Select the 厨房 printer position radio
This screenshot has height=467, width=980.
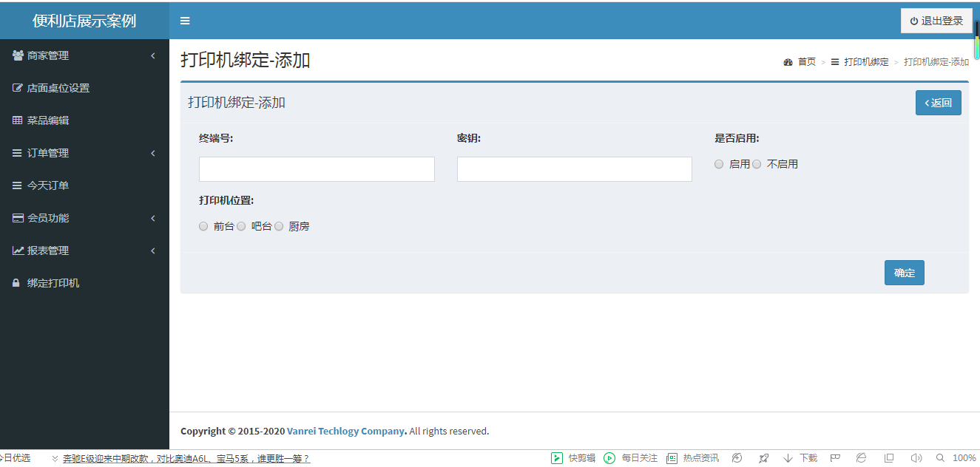[x=279, y=227]
